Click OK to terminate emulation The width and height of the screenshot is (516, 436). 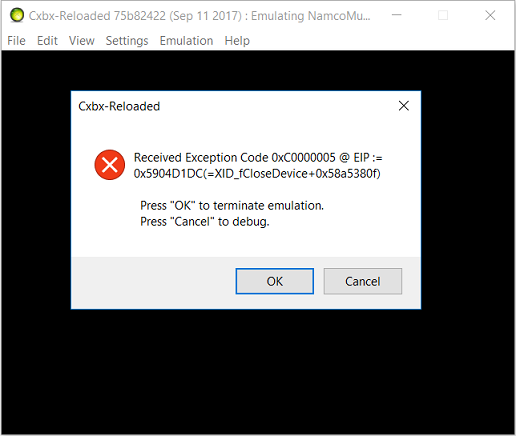pyautogui.click(x=275, y=281)
